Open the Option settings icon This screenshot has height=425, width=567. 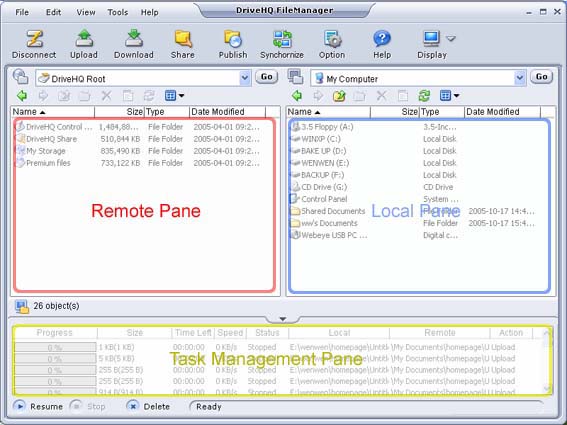pos(332,39)
